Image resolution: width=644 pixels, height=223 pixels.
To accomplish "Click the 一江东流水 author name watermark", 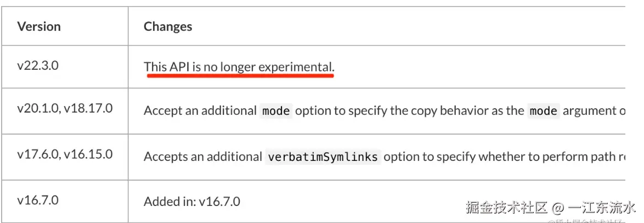I will click(x=601, y=208).
